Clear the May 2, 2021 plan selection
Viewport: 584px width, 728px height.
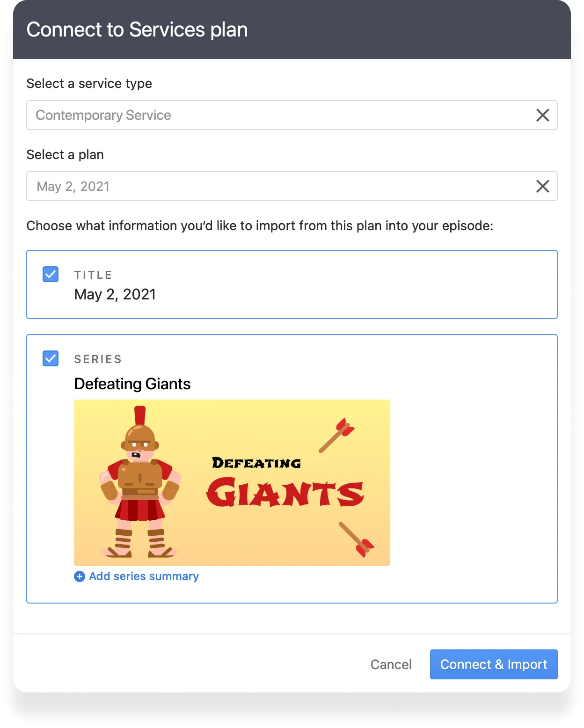(542, 186)
